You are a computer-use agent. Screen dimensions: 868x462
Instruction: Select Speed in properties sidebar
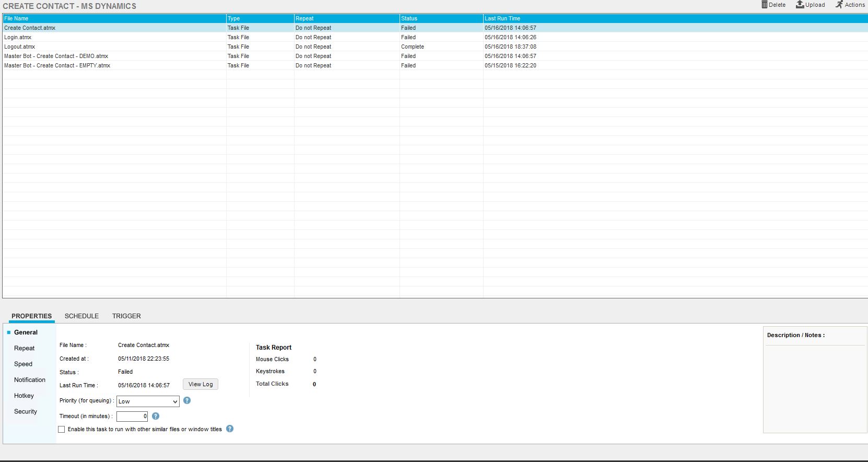tap(23, 364)
